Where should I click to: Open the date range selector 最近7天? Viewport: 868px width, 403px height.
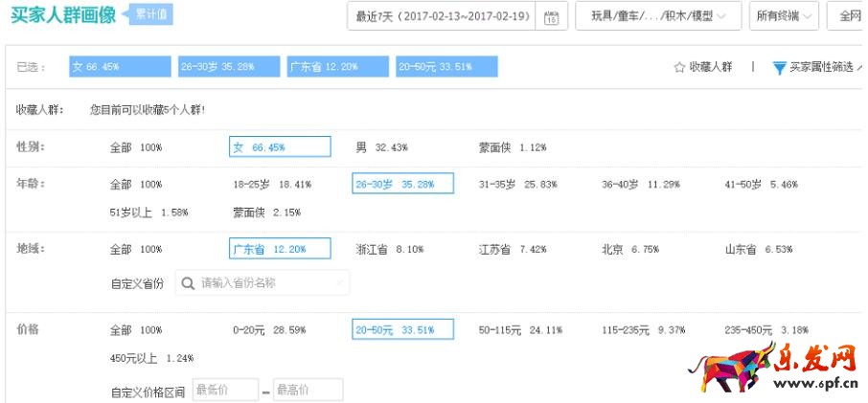[x=443, y=16]
